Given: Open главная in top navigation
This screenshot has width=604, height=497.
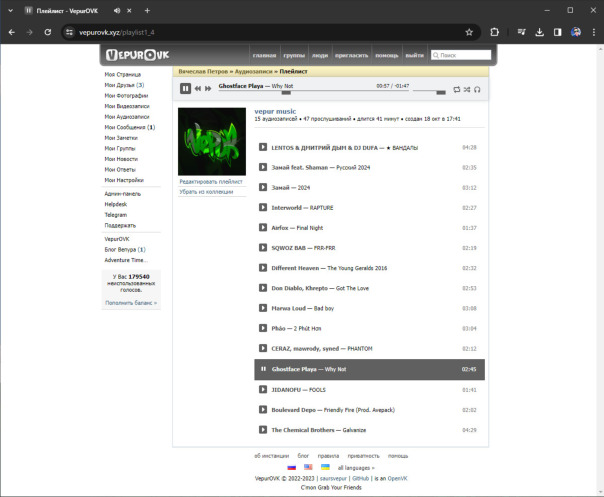Looking at the screenshot, I should click(x=264, y=55).
